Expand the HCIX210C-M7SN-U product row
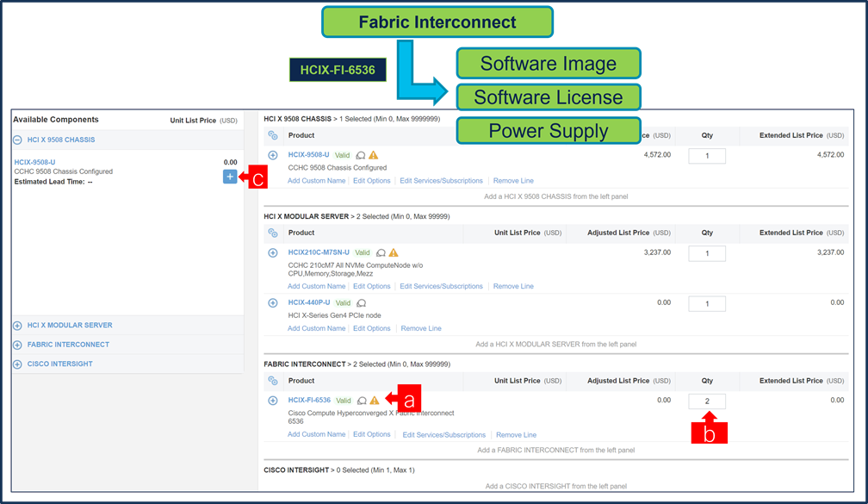The height and width of the screenshot is (504, 868). click(273, 252)
